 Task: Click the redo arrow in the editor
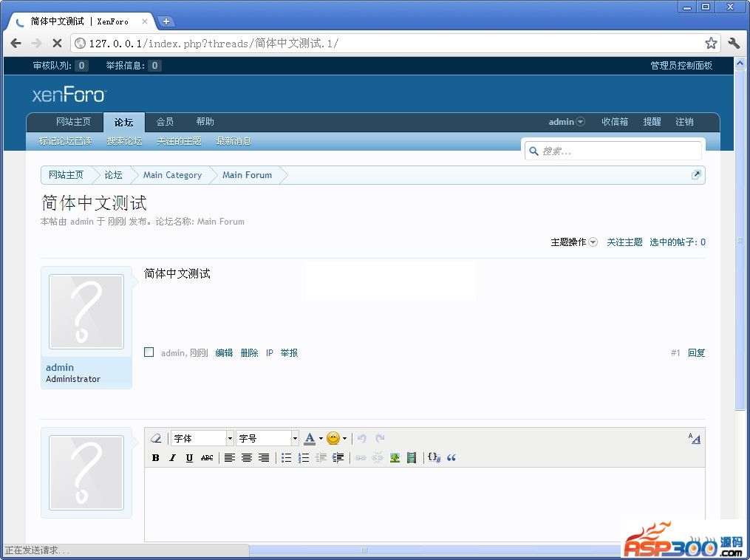coord(380,439)
